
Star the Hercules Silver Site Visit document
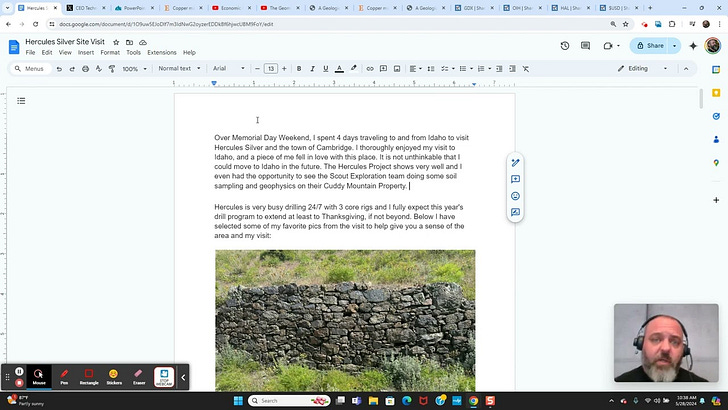click(116, 42)
